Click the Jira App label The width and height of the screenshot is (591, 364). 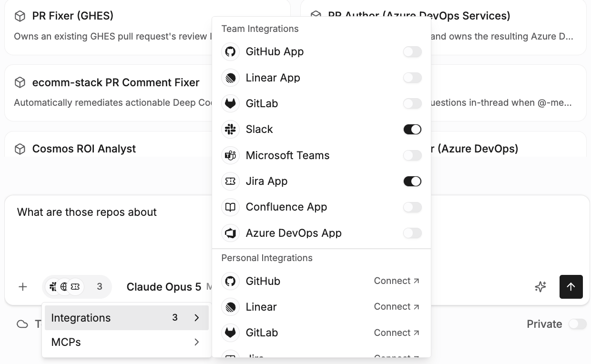pos(266,181)
